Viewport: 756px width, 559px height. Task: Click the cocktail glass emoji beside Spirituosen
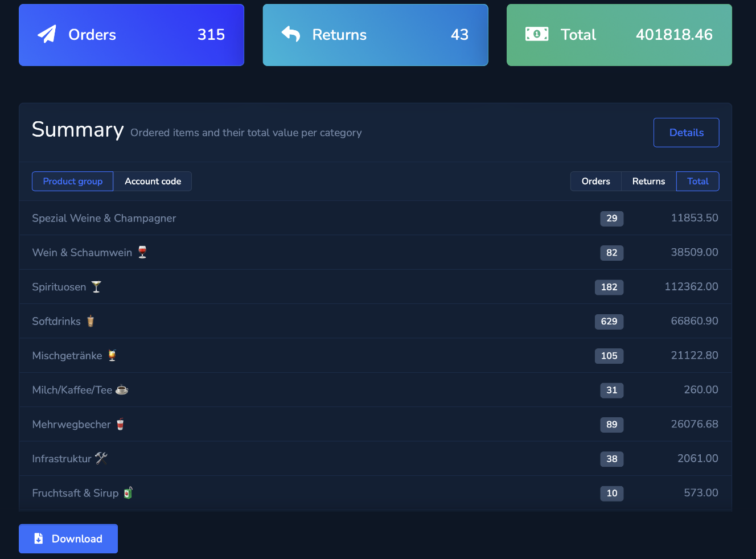[x=96, y=287]
